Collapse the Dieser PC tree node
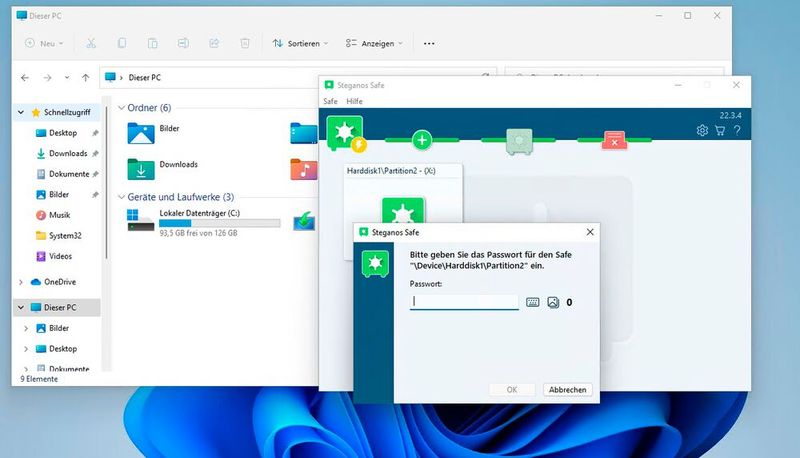800x458 pixels. 21,308
